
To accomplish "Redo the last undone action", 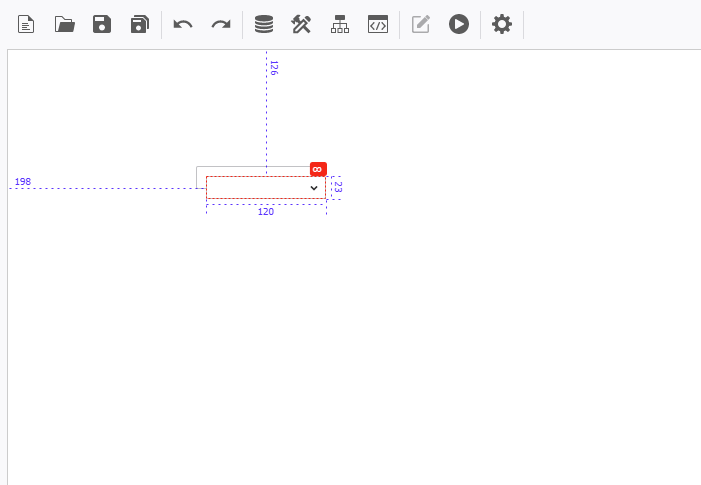I will point(221,24).
